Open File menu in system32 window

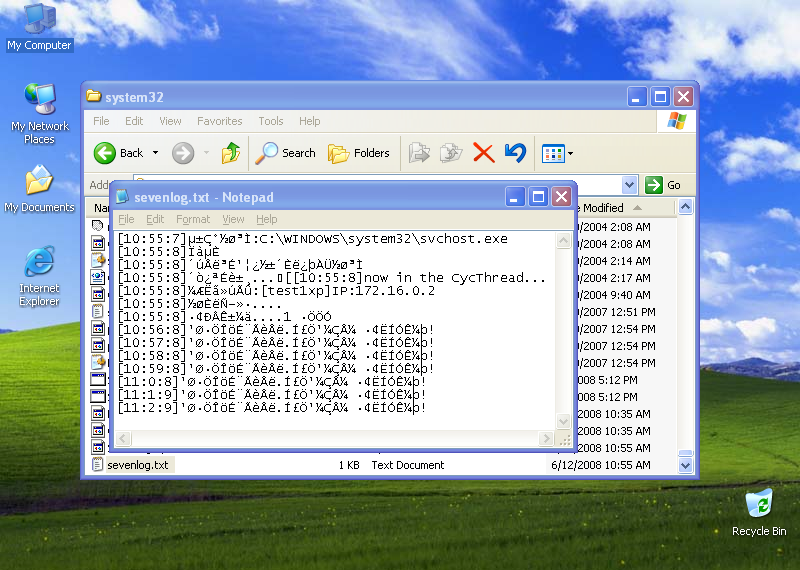101,121
